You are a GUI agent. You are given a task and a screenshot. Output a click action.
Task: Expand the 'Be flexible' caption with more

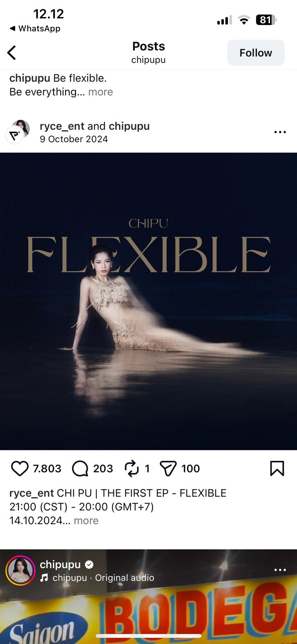pos(100,92)
